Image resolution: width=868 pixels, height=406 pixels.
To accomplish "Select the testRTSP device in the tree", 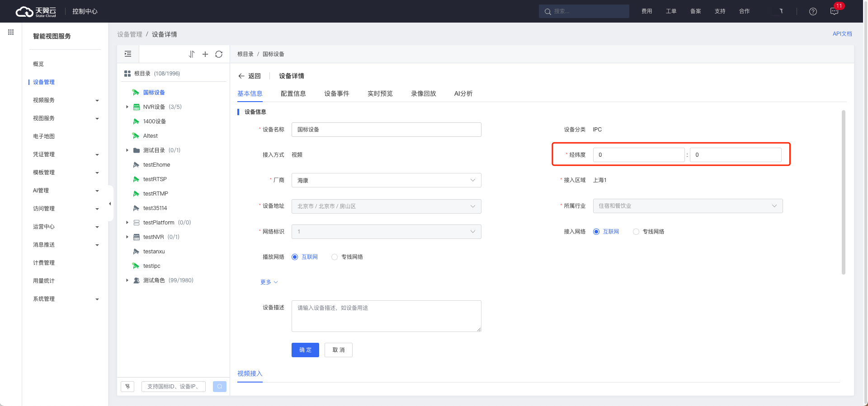I will [x=155, y=179].
